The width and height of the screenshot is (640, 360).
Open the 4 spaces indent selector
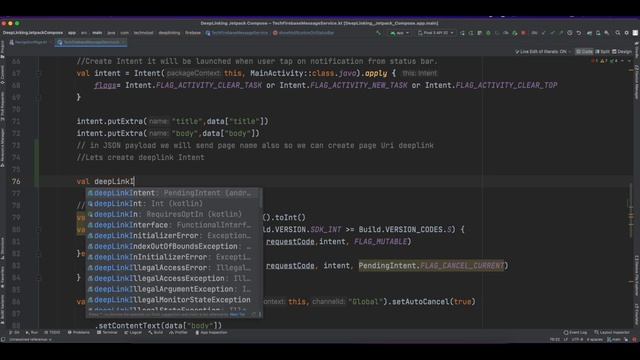point(595,339)
